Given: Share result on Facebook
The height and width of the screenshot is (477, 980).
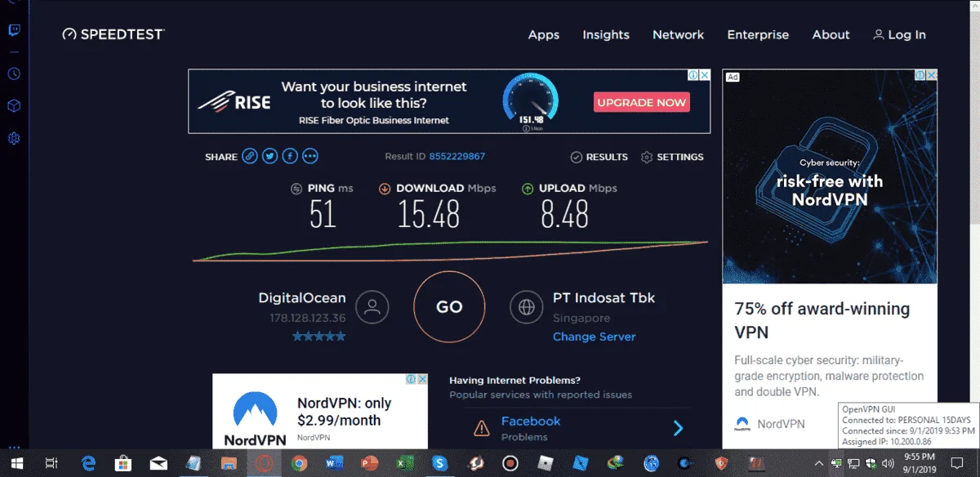Looking at the screenshot, I should (x=289, y=156).
